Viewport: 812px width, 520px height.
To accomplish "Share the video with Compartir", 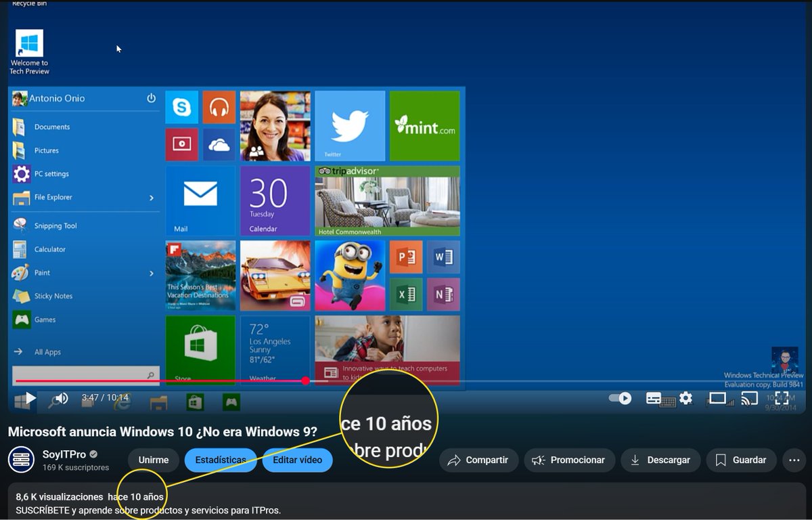I will pos(478,460).
